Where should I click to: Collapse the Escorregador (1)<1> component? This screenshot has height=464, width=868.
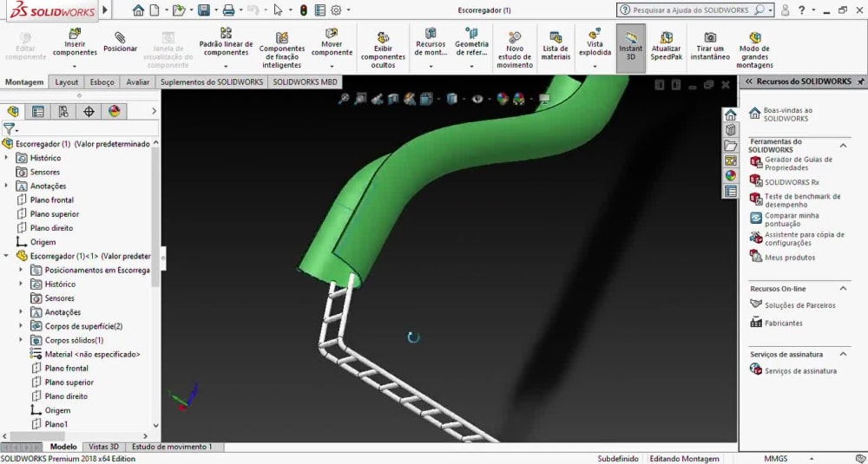pyautogui.click(x=7, y=256)
